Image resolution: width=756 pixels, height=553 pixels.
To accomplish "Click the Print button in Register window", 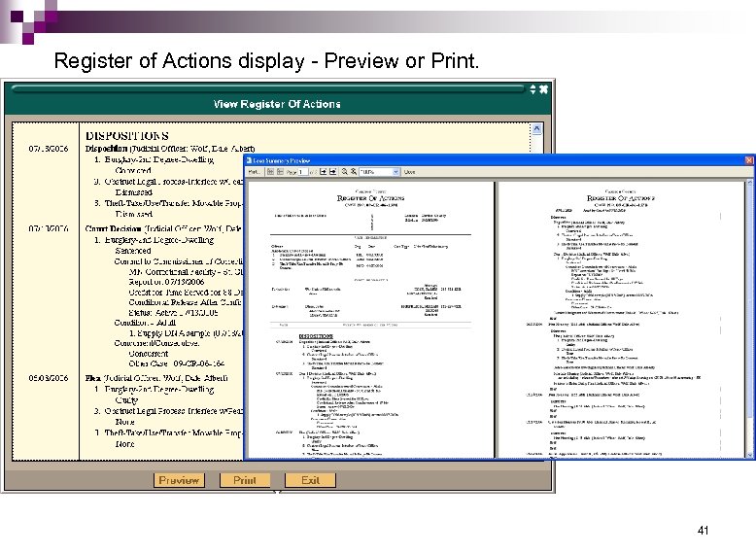I will tap(245, 480).
